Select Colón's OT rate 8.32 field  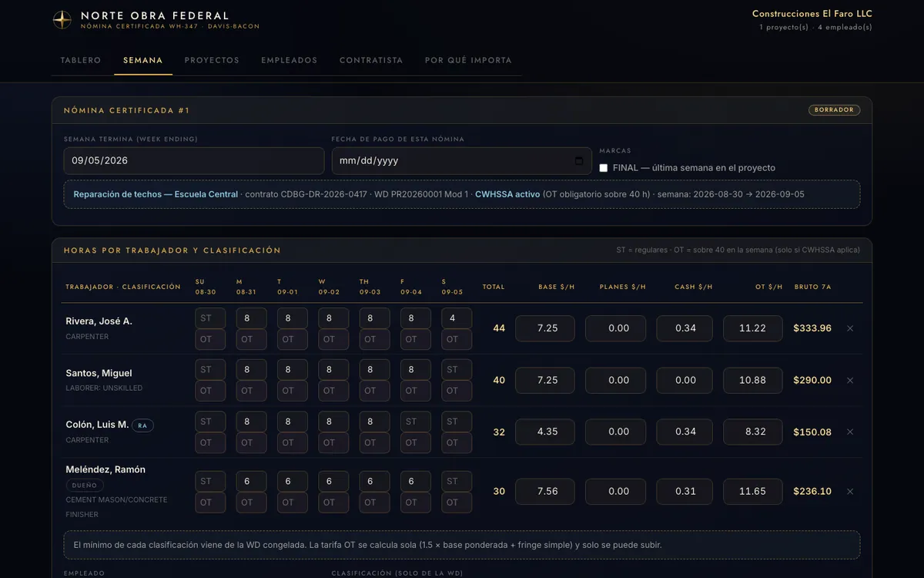point(752,432)
